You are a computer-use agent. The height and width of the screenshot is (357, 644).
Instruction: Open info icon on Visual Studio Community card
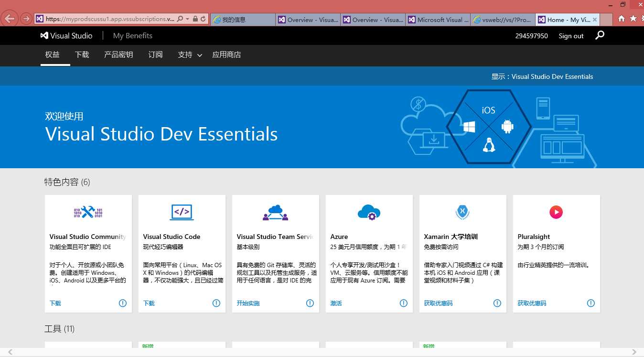[123, 303]
